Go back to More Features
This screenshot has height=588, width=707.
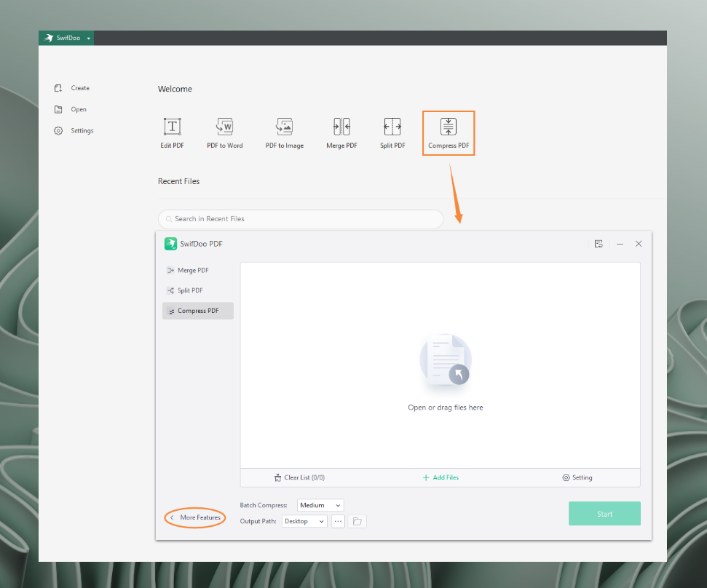195,517
